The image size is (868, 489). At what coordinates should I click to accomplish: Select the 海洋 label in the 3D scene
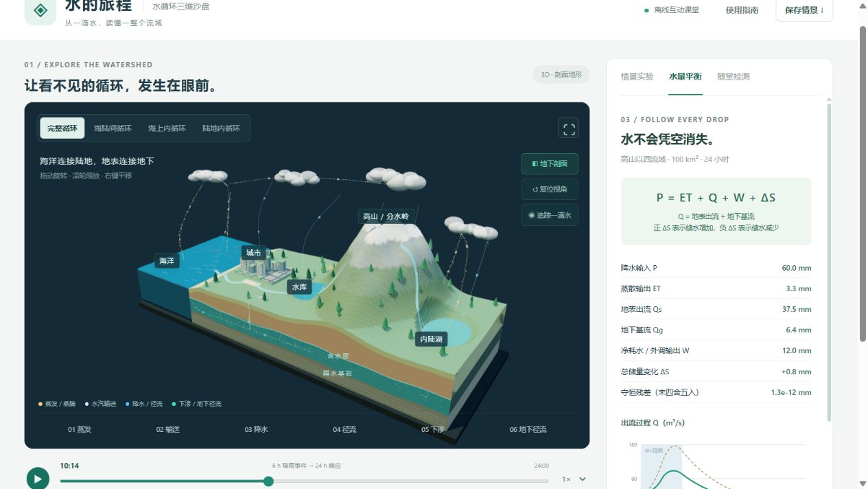pos(167,261)
